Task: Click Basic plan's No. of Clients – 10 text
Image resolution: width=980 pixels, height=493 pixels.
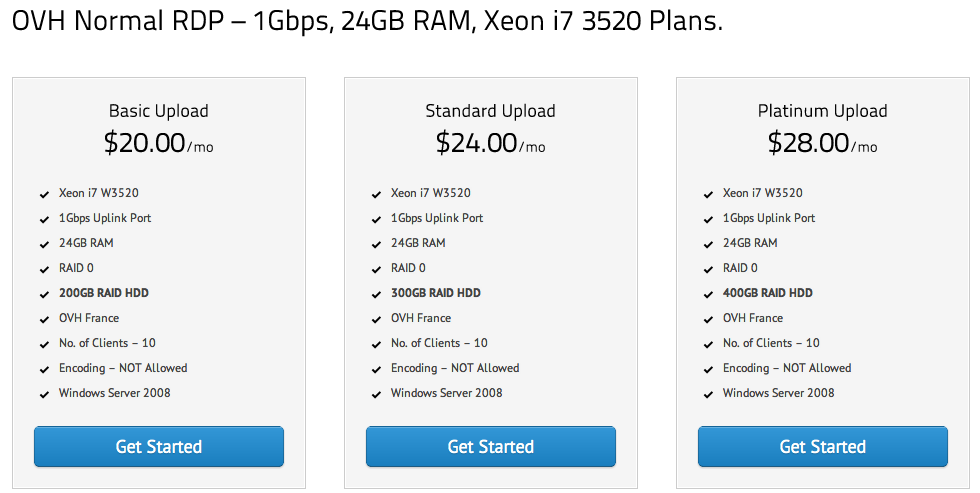Action: (107, 343)
